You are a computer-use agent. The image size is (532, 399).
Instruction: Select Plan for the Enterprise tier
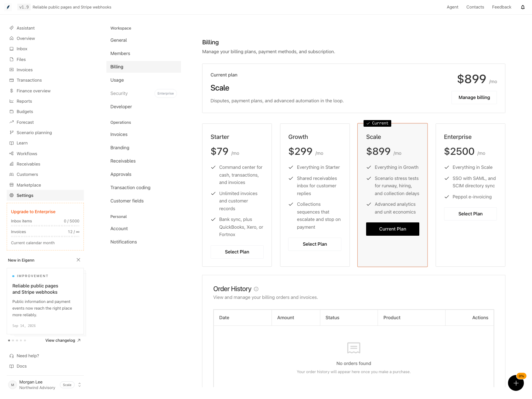click(470, 214)
